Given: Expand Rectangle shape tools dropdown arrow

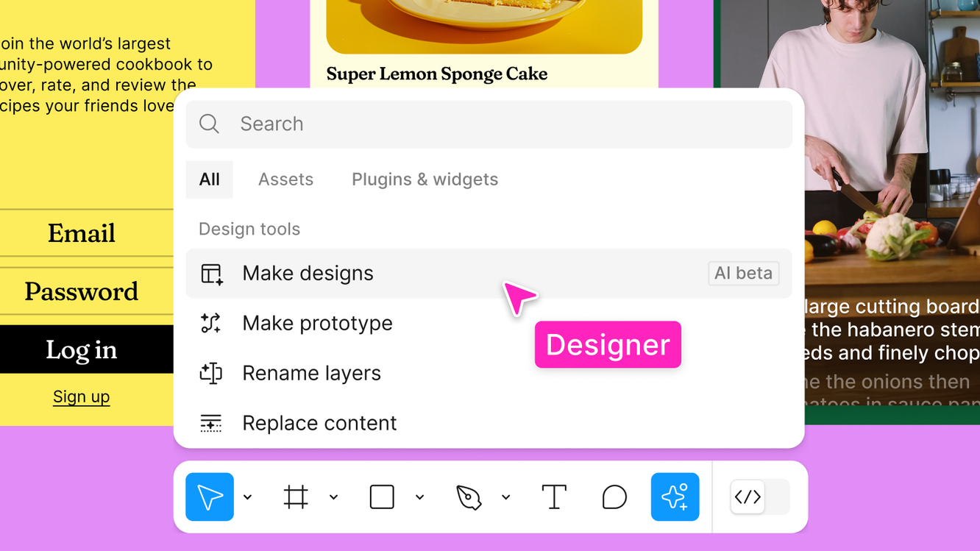Looking at the screenshot, I should tap(419, 497).
